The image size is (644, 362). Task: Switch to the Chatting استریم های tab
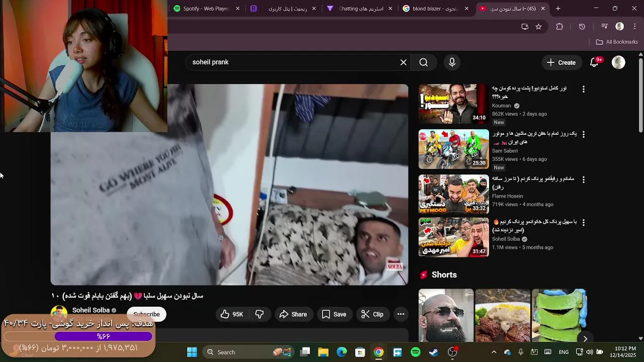(359, 9)
